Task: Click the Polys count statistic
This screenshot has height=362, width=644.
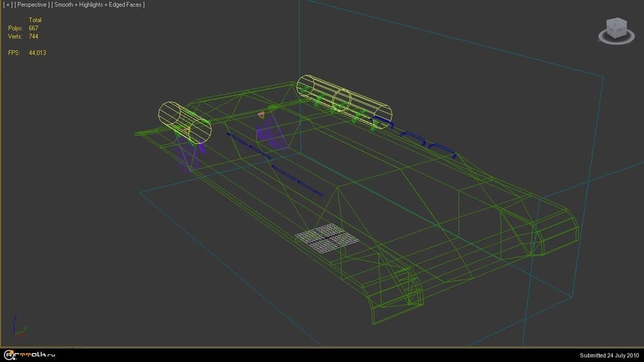Action: coord(33,28)
